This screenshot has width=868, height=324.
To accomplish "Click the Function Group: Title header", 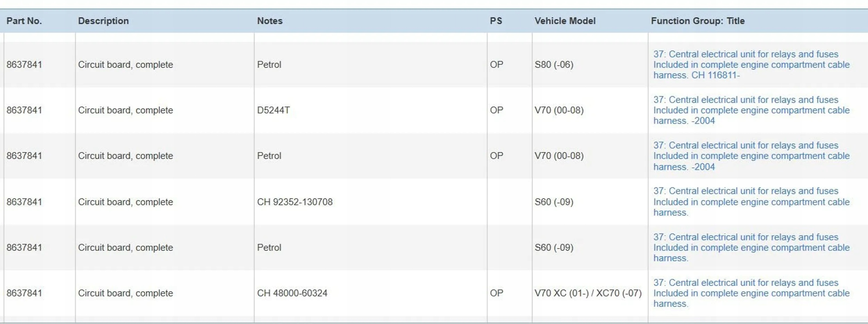I will pos(698,21).
